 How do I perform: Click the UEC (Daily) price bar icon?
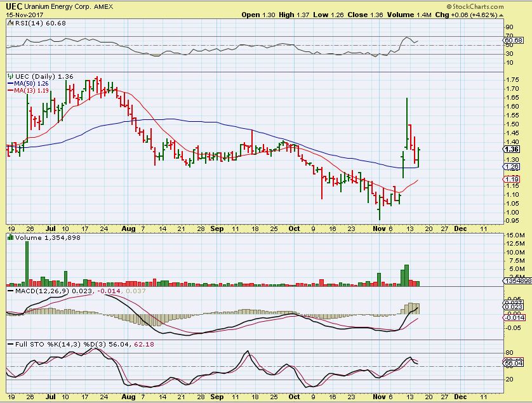[10, 76]
